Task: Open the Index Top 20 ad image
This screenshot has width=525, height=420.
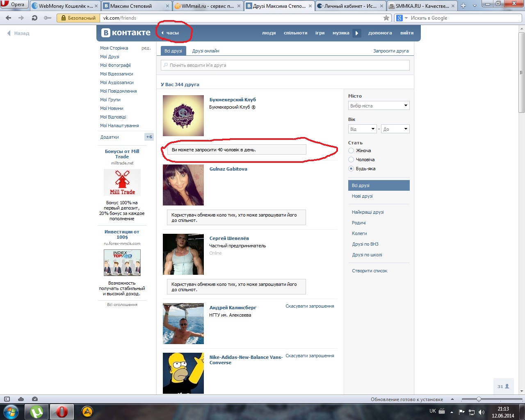Action: pos(122,262)
